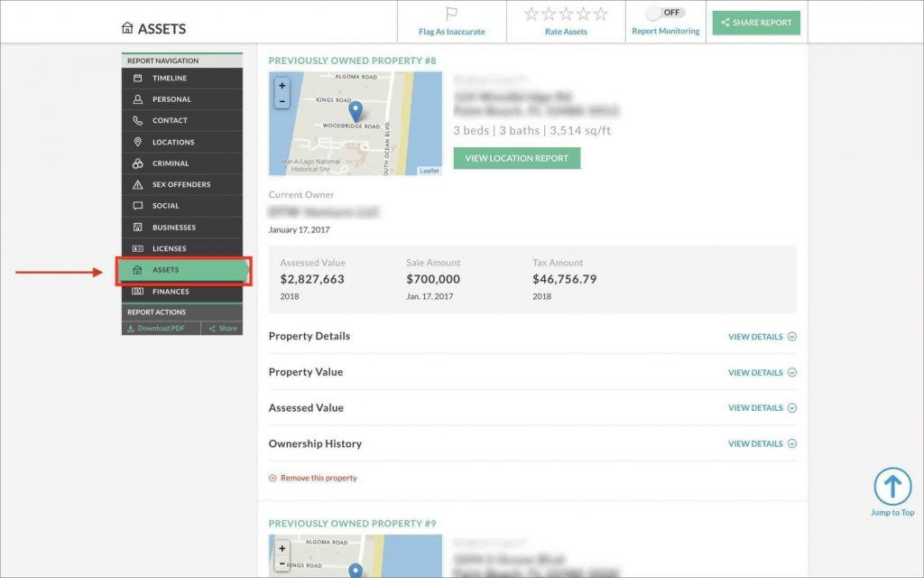Rate assets four stars
Screen dimensions: 924x578
coord(584,14)
